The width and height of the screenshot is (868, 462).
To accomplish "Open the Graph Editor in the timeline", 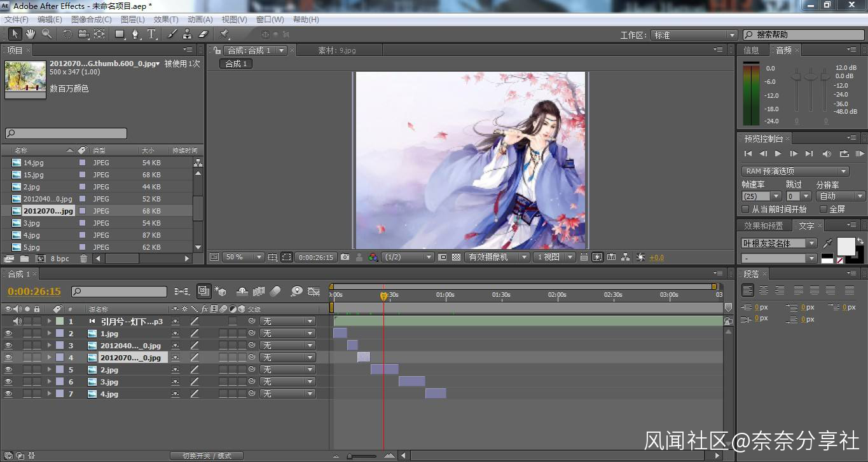I will pyautogui.click(x=313, y=292).
